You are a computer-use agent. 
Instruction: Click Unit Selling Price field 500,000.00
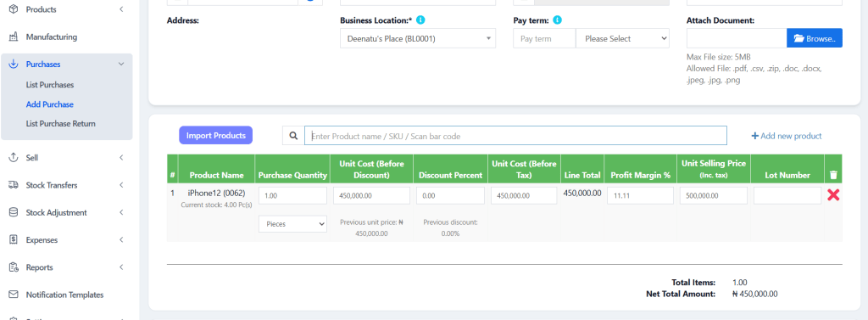click(713, 196)
